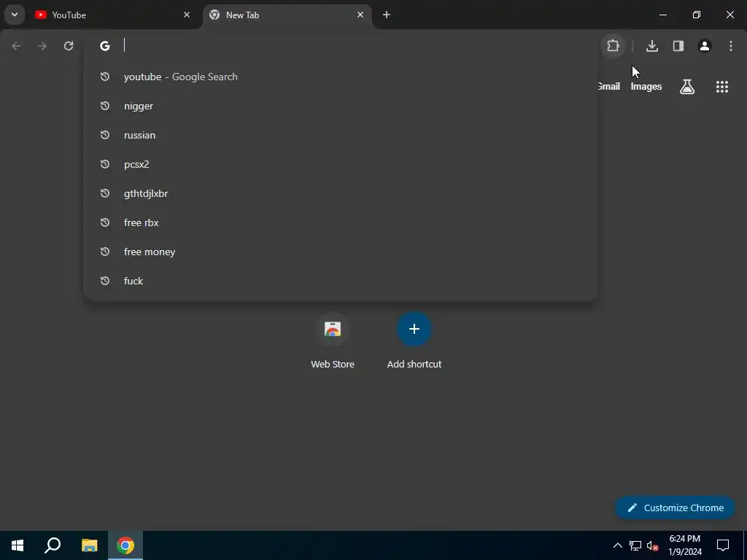Open Chrome's three-dot menu
The height and width of the screenshot is (560, 747).
point(731,46)
